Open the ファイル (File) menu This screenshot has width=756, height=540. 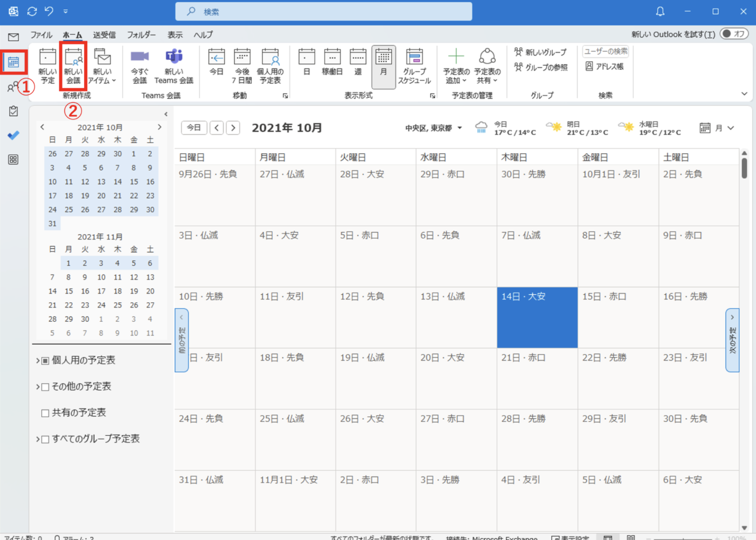(x=41, y=35)
